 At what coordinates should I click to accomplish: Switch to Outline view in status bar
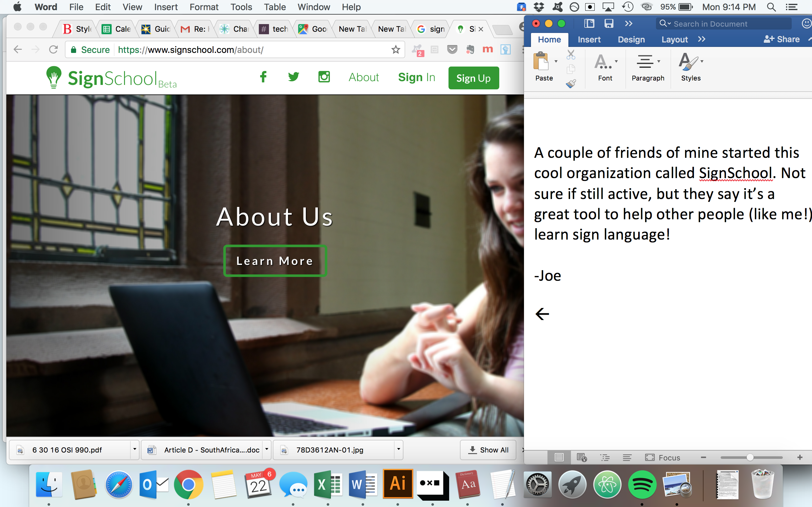click(605, 457)
